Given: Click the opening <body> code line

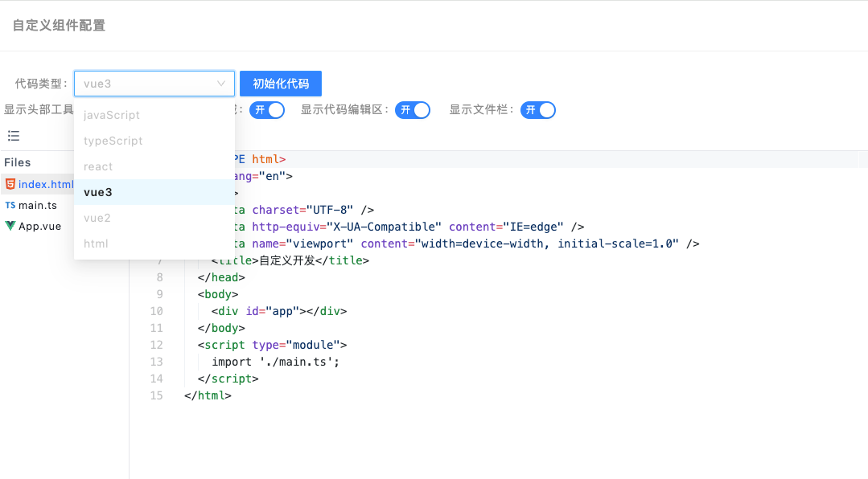Looking at the screenshot, I should pos(217,294).
